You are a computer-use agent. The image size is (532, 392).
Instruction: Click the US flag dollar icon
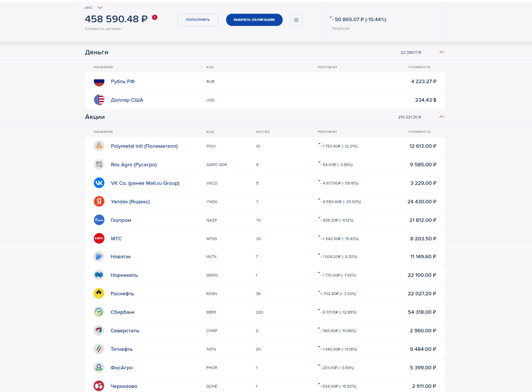[x=99, y=100]
